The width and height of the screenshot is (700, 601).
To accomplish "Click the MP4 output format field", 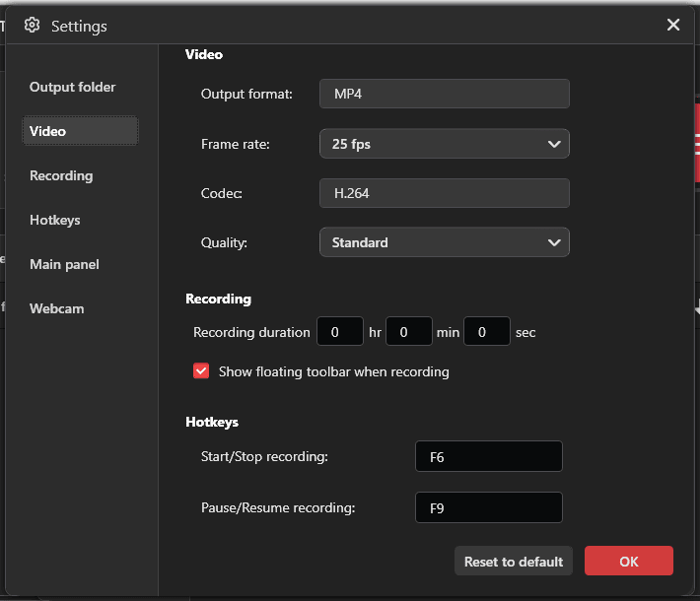I will (x=445, y=94).
